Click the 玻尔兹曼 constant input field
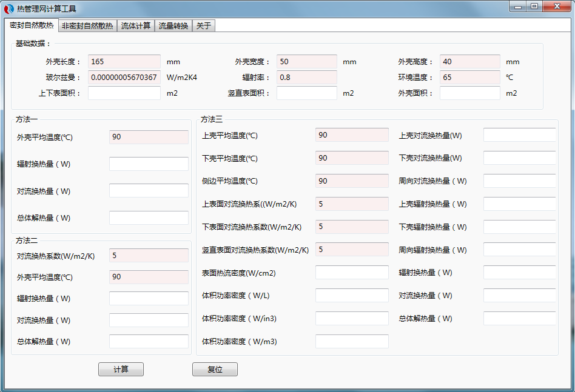The width and height of the screenshot is (575, 392). coord(124,77)
